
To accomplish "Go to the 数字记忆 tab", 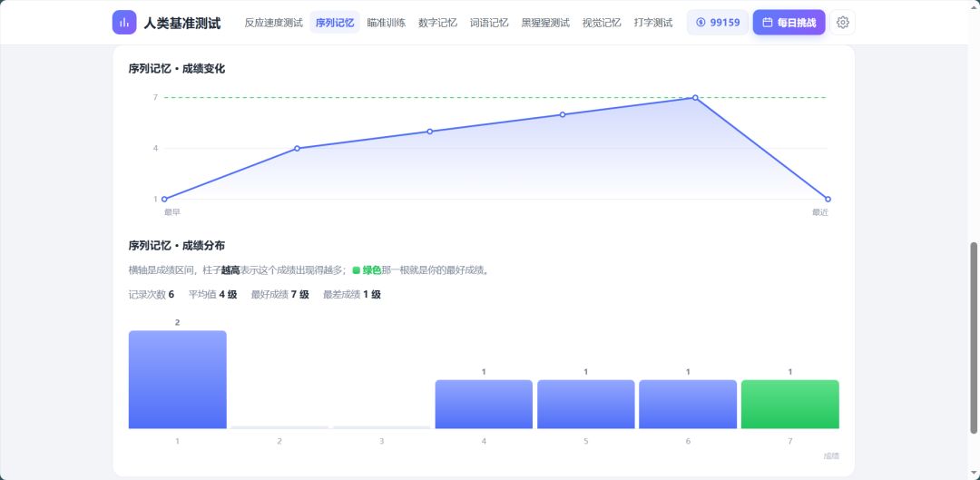I will 437,23.
